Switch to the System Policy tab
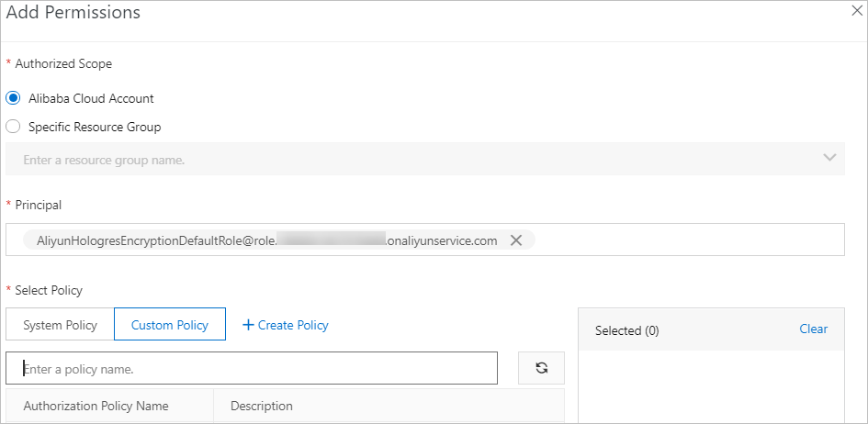 [60, 325]
